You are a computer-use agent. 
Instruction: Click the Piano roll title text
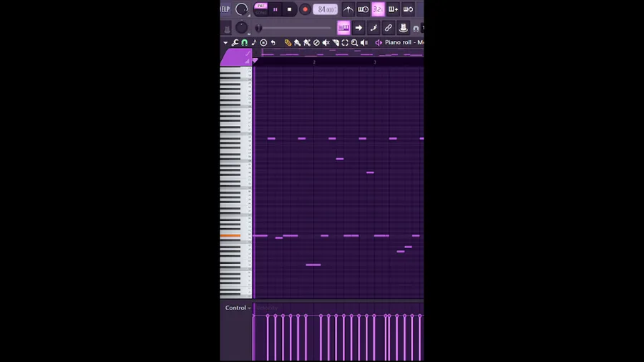point(404,42)
